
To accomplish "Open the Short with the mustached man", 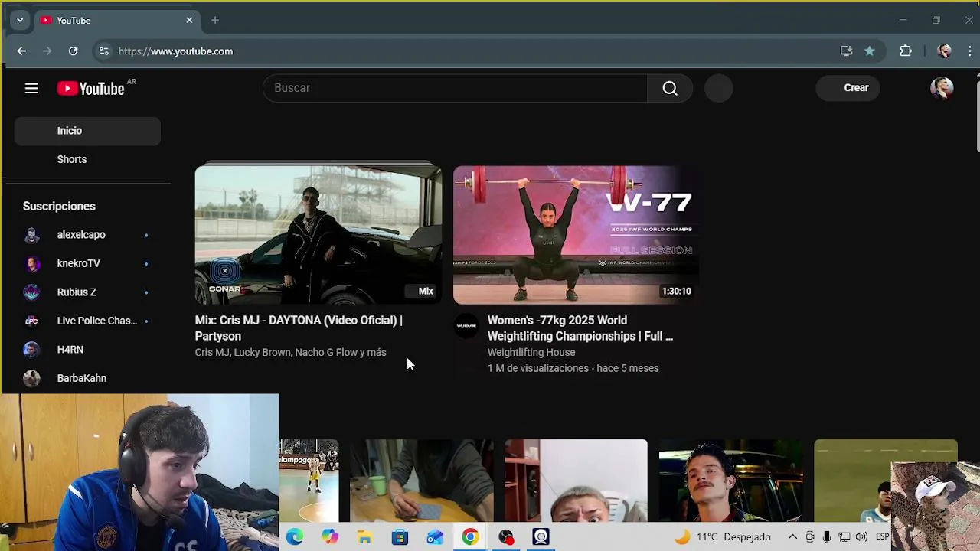I will (x=731, y=481).
